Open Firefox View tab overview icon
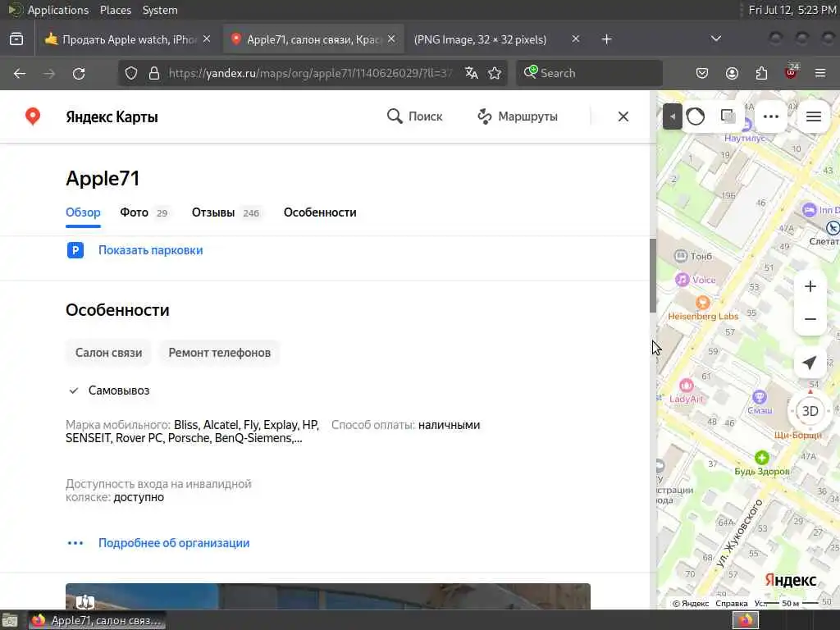This screenshot has height=630, width=840. [16, 39]
